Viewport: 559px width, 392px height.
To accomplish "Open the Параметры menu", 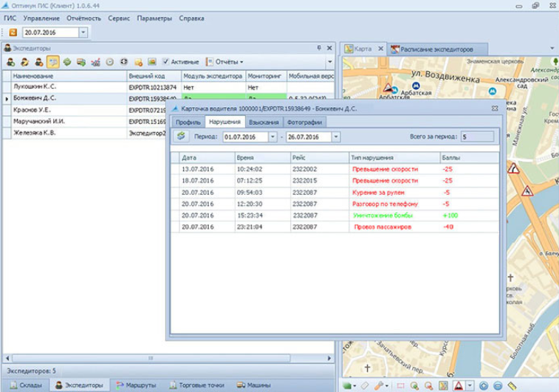I will pyautogui.click(x=154, y=18).
